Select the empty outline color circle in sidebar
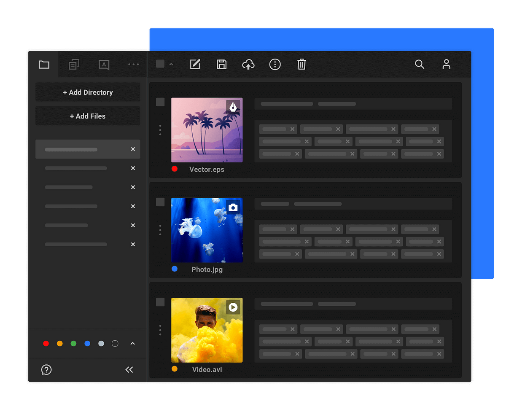506x420 pixels. click(x=115, y=344)
